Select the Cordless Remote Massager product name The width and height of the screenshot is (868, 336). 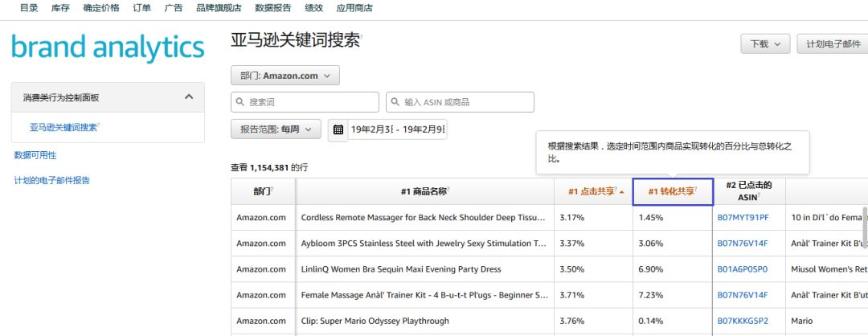tap(424, 218)
